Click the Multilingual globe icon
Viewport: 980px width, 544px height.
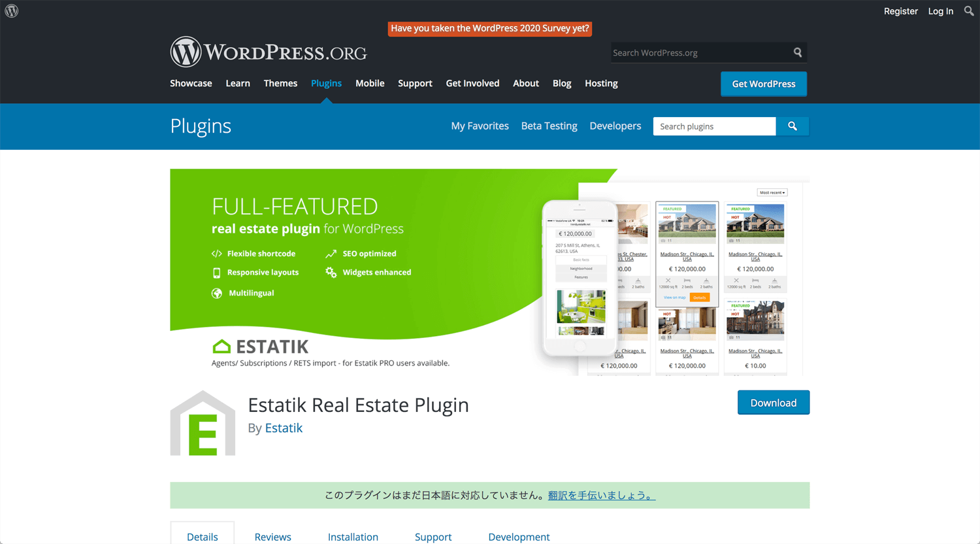(x=217, y=294)
